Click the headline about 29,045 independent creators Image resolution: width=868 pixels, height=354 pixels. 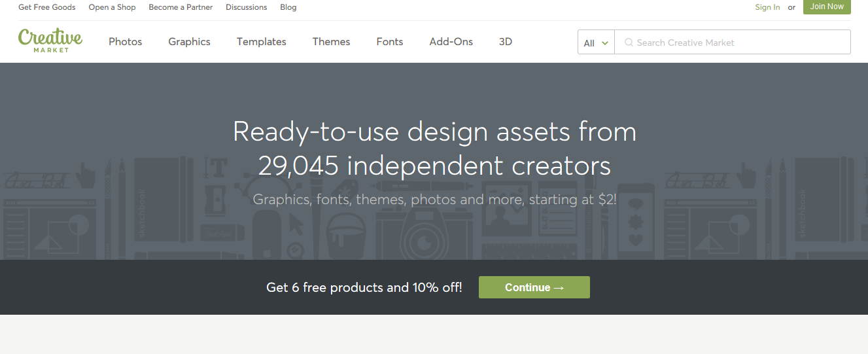click(x=434, y=149)
